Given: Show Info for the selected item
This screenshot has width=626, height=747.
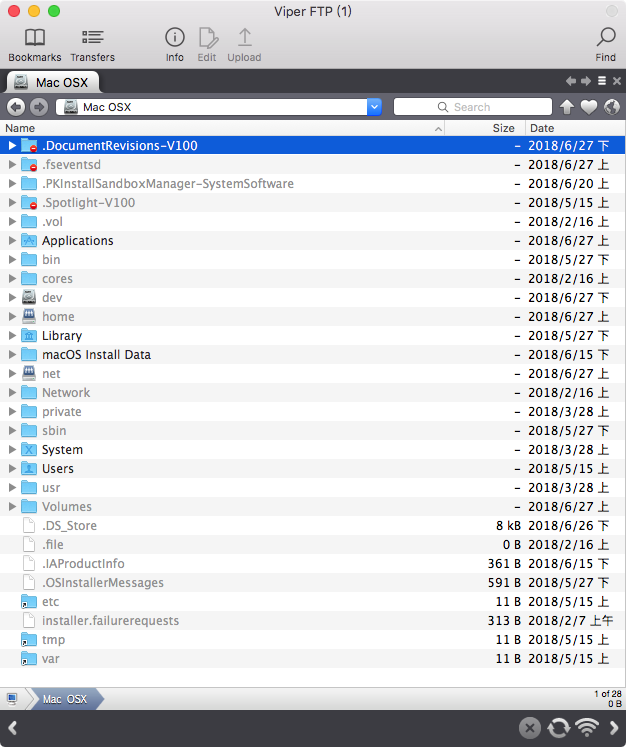Looking at the screenshot, I should click(x=174, y=45).
